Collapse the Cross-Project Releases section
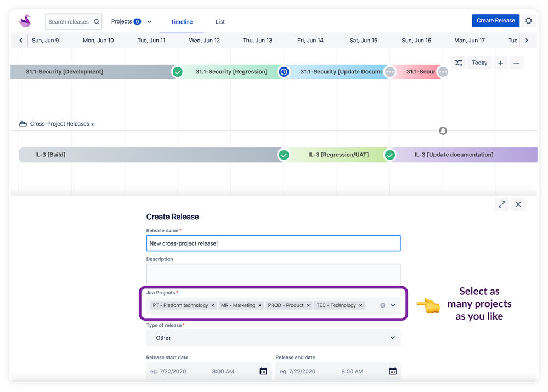548x392 pixels. [x=92, y=124]
